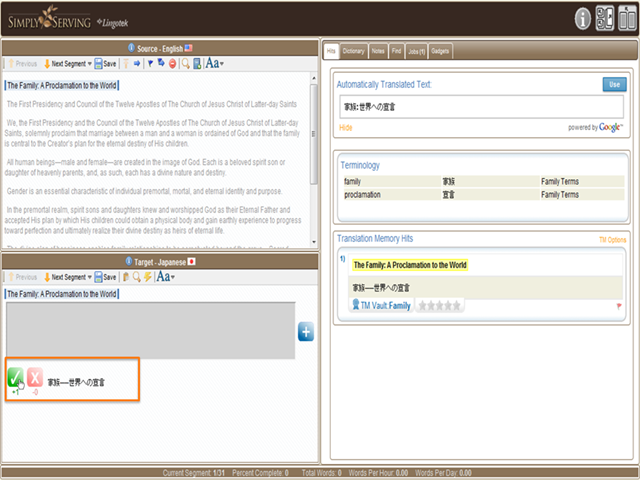The width and height of the screenshot is (640, 480).
Task: Expand the source Aa font size dropdown
Action: point(215,63)
